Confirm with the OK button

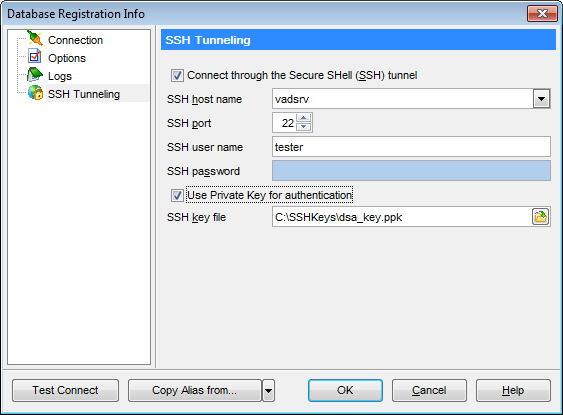tap(345, 390)
